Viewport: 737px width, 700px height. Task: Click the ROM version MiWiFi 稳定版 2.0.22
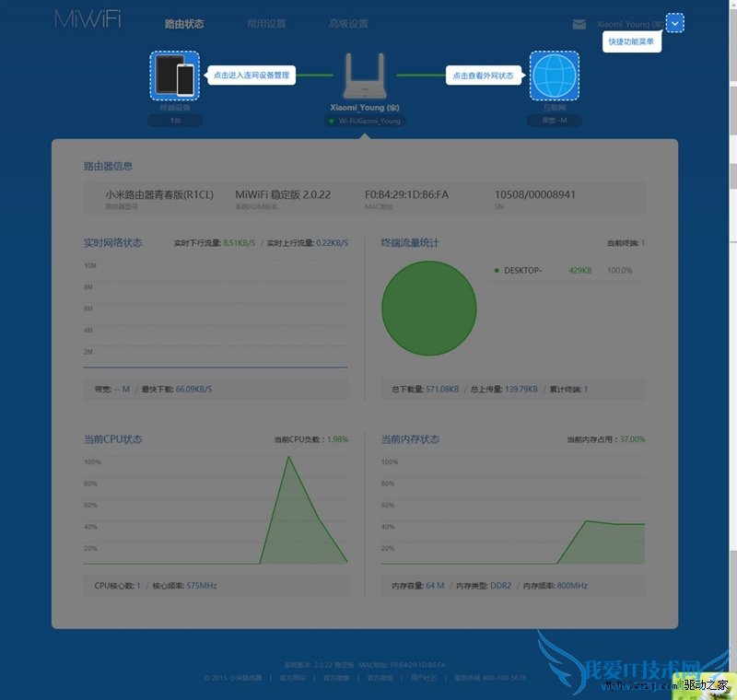(x=283, y=194)
